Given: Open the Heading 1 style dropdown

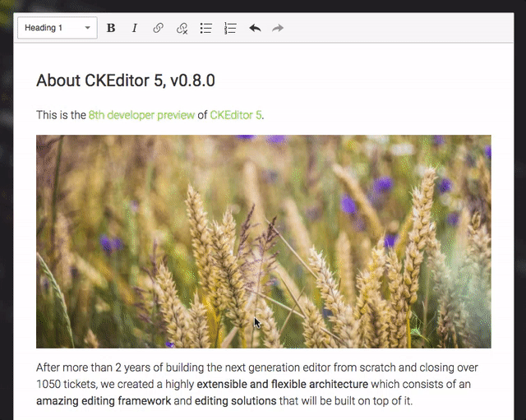Looking at the screenshot, I should pos(58,28).
